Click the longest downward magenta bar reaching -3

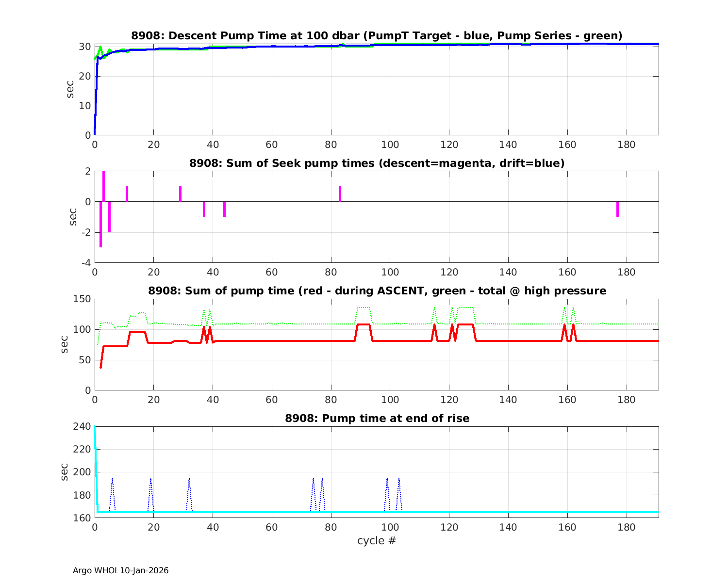(x=100, y=225)
